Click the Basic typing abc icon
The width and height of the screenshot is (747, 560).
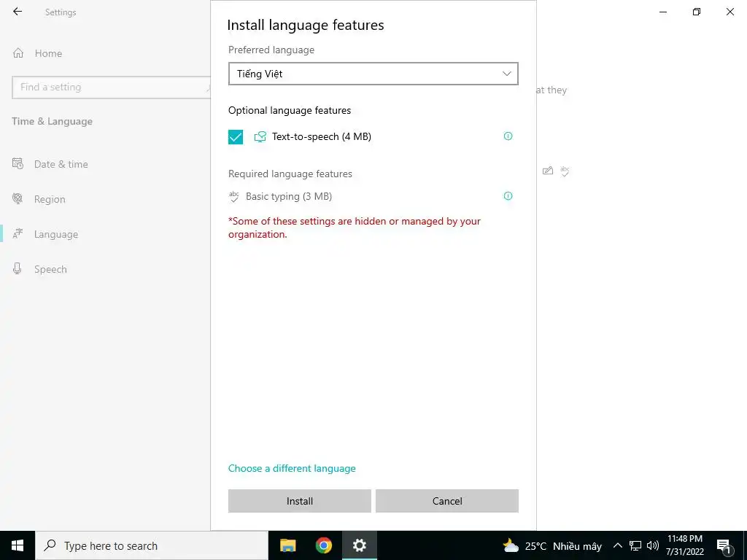coord(234,196)
